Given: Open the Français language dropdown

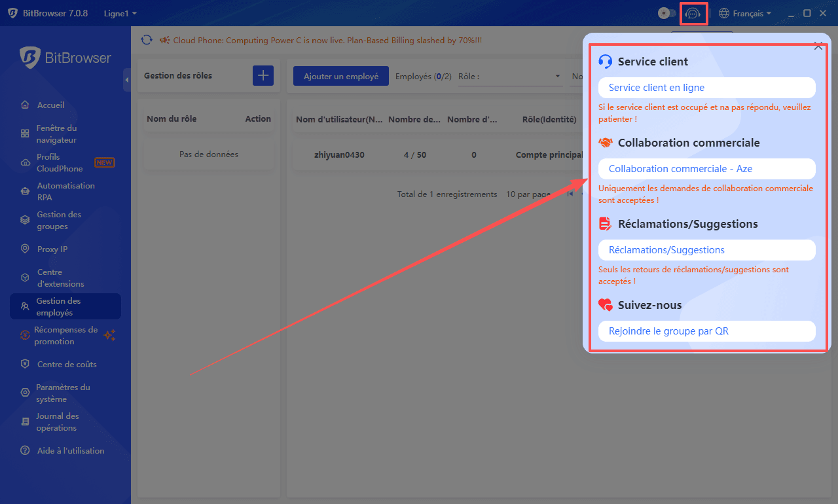Looking at the screenshot, I should tap(745, 13).
